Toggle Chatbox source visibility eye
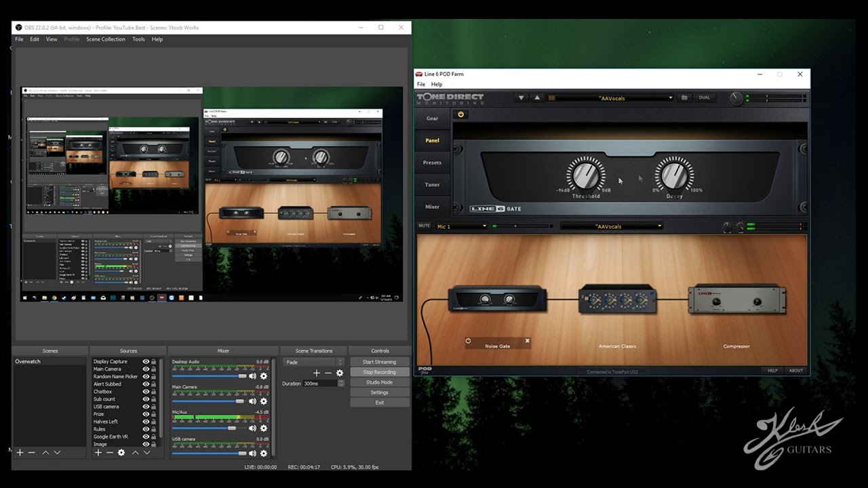The width and height of the screenshot is (868, 488). (146, 392)
